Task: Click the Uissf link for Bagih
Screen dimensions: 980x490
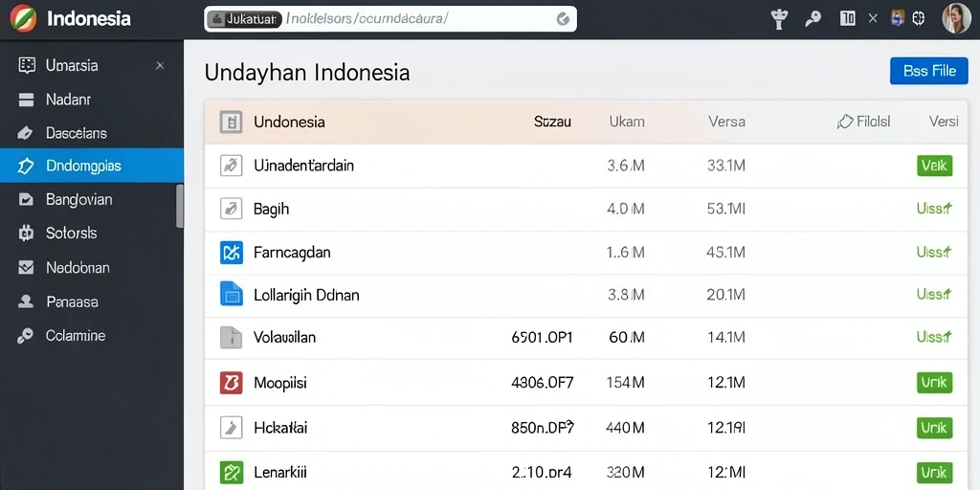Action: (934, 209)
